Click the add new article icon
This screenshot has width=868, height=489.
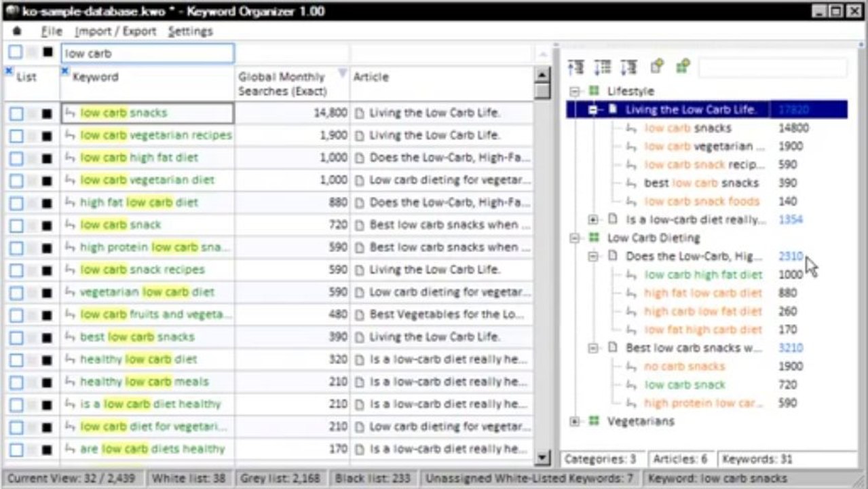[656, 66]
